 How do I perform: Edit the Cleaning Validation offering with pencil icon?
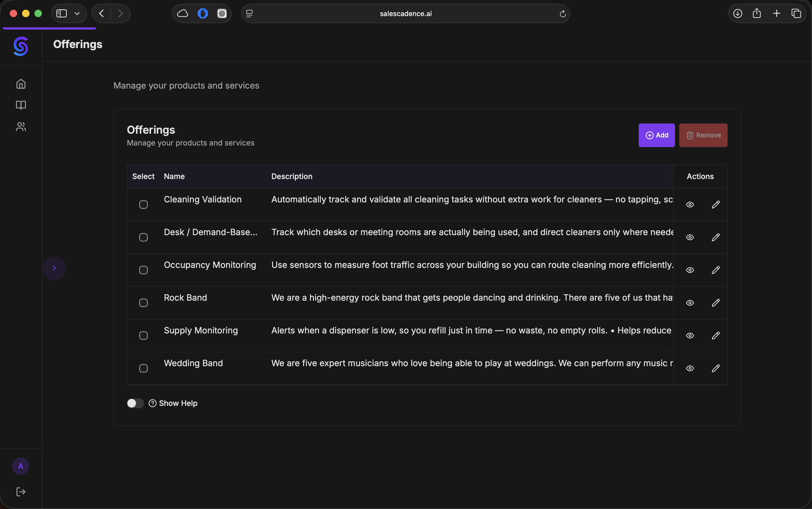pyautogui.click(x=716, y=204)
